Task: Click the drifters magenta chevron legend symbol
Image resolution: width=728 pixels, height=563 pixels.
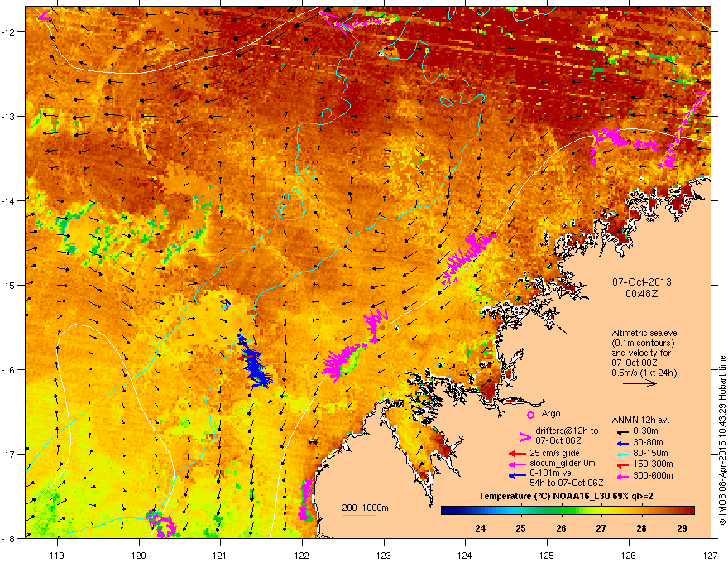Action: click(524, 437)
